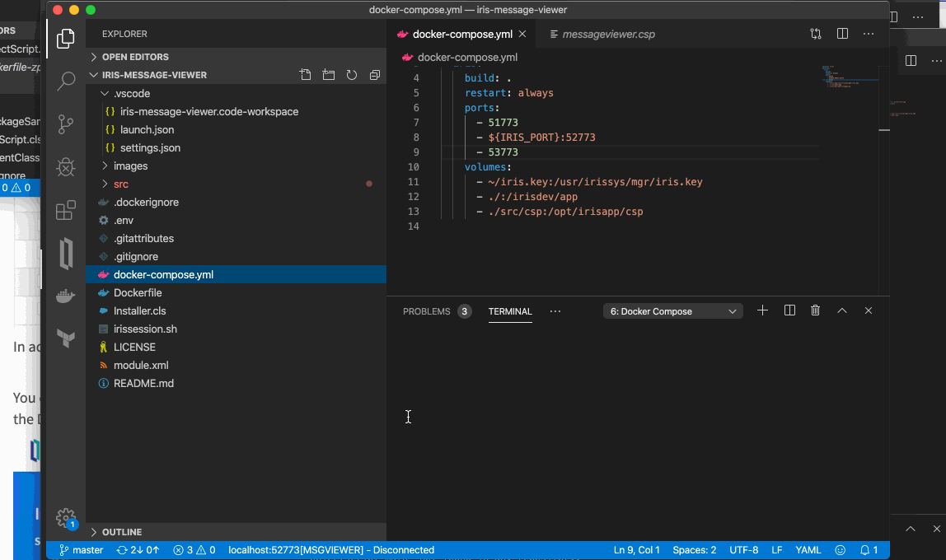Split the terminal pane
The image size is (946, 560).
pos(789,310)
